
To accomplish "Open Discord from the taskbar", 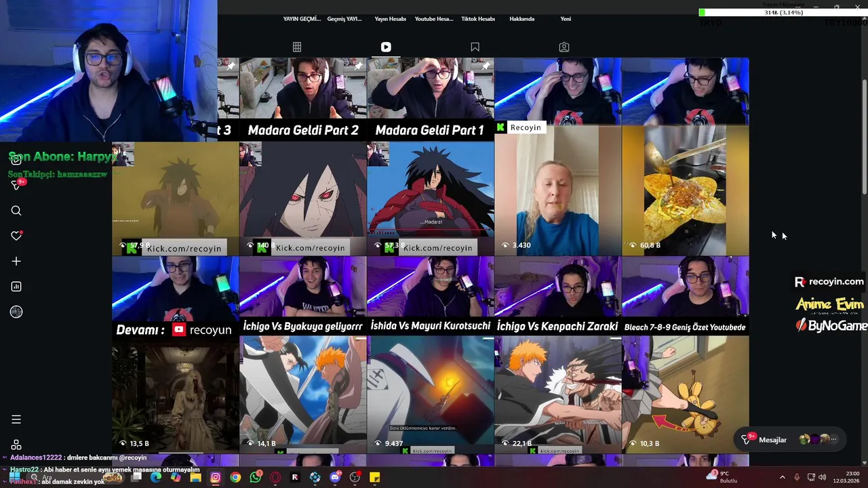I will pyautogui.click(x=335, y=477).
